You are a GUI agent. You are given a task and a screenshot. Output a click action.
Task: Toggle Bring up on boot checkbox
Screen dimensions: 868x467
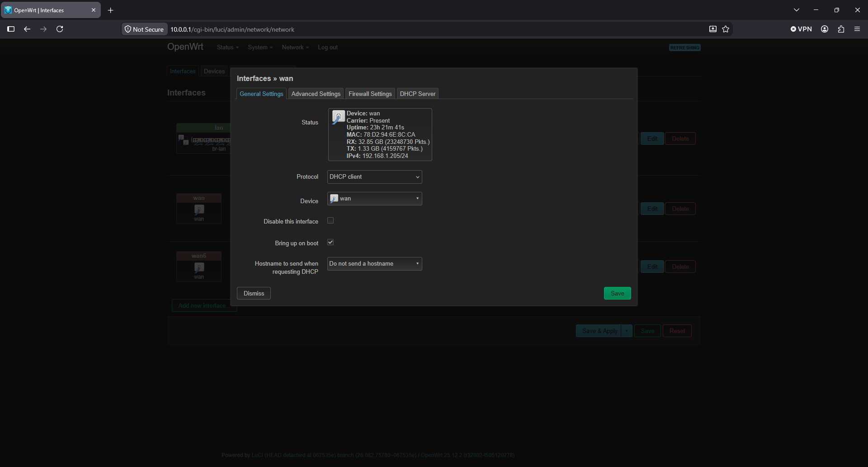click(x=330, y=243)
